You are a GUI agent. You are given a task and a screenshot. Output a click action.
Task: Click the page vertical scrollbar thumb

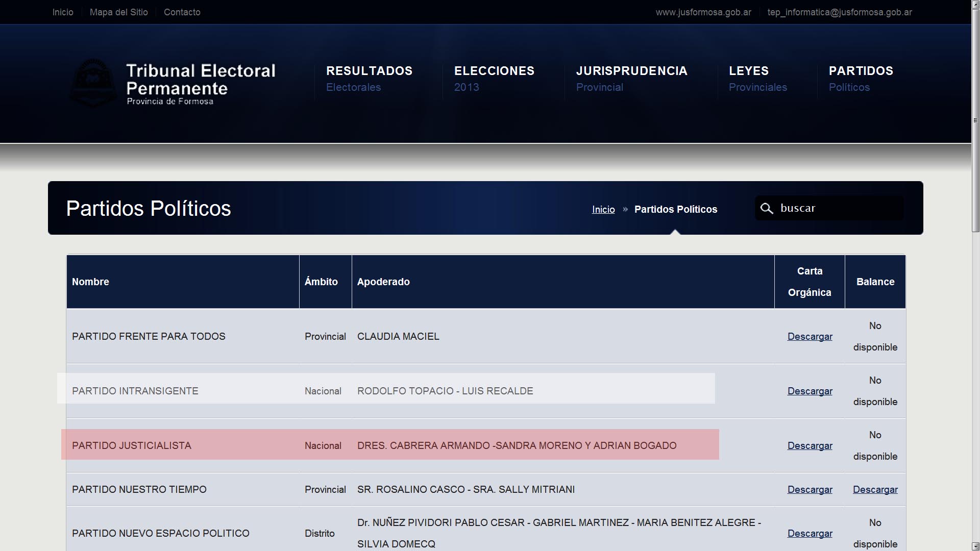(975, 120)
